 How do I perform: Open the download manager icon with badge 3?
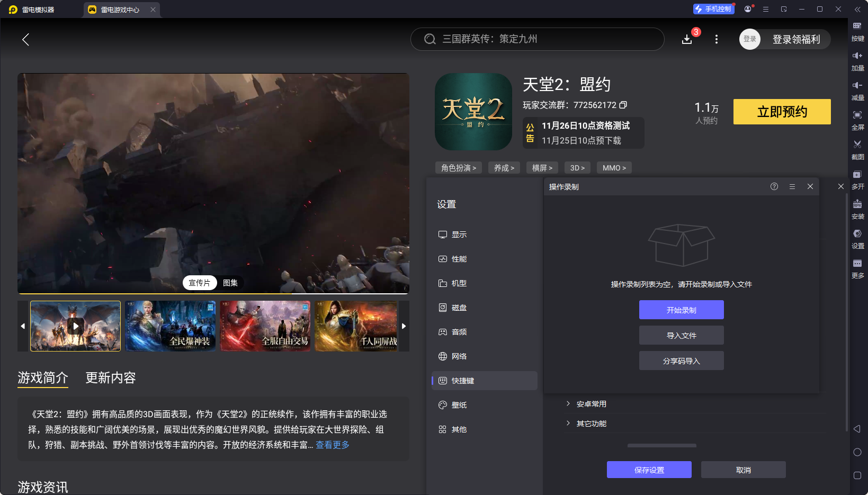(687, 39)
